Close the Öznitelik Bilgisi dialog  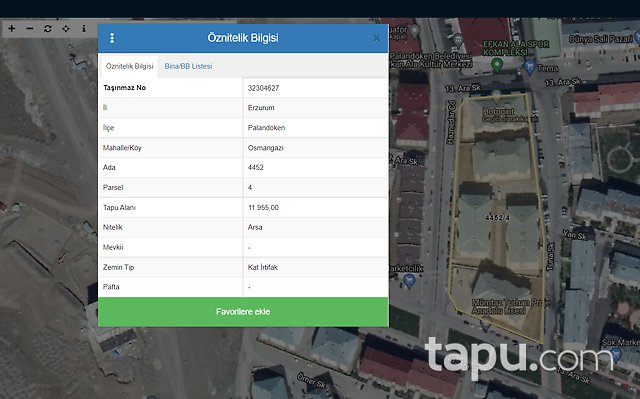pyautogui.click(x=376, y=38)
